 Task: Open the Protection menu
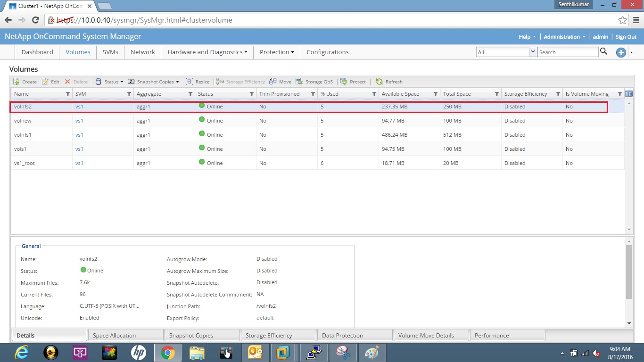click(x=276, y=52)
